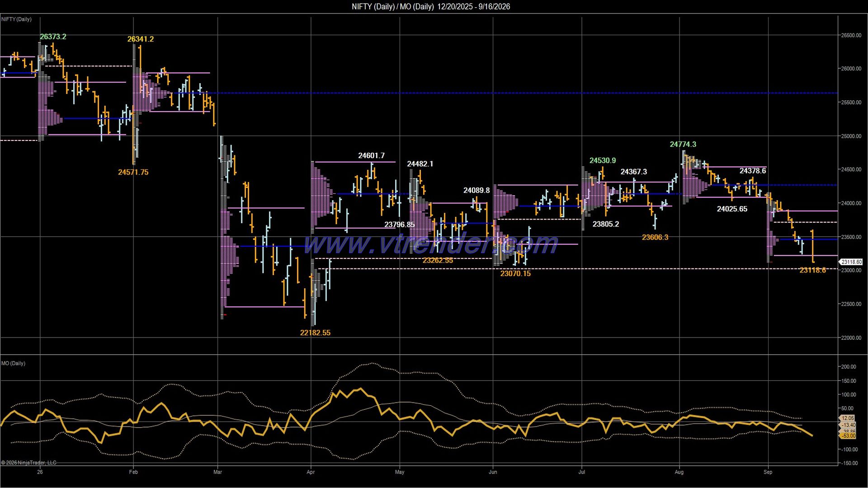The image size is (868, 488).
Task: Click 24500.00 on the price axis
Action: pos(851,169)
